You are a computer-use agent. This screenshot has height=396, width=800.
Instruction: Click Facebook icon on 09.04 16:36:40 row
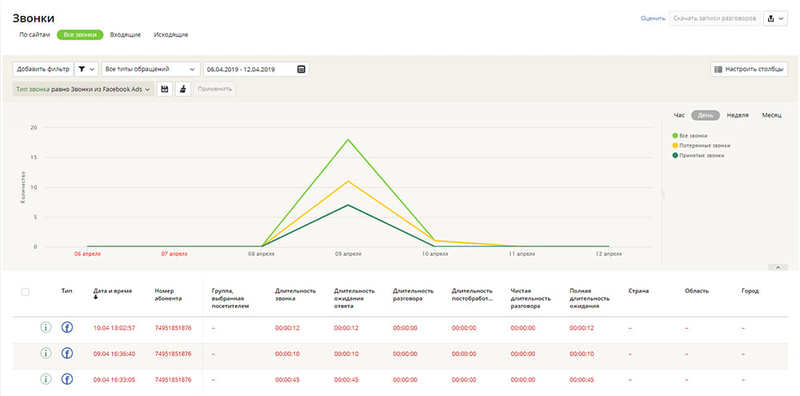[x=67, y=353]
